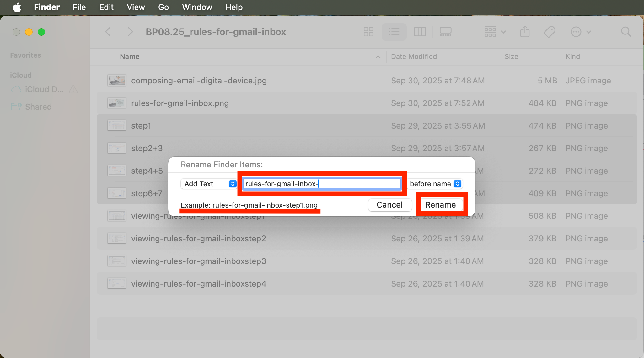Switch to gallery view
The width and height of the screenshot is (644, 358).
(x=445, y=32)
